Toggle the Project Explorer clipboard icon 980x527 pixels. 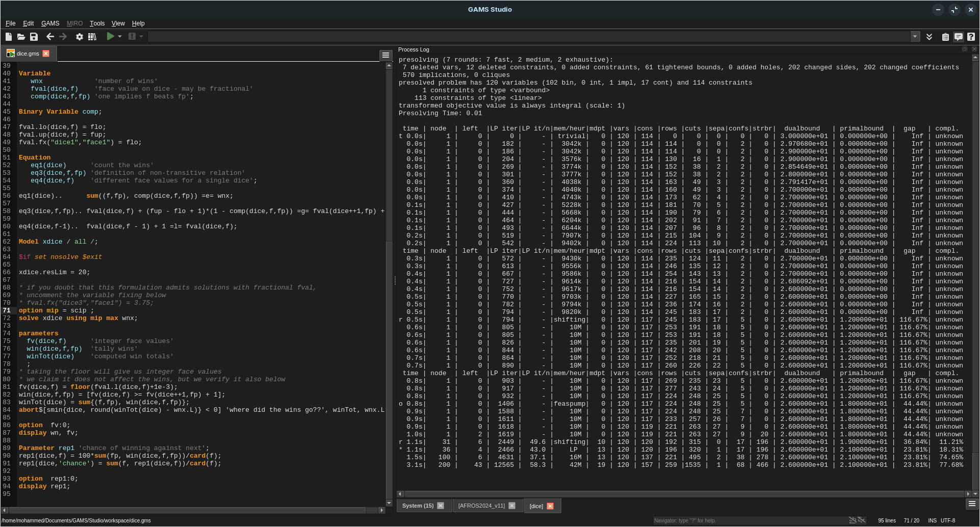tap(945, 37)
